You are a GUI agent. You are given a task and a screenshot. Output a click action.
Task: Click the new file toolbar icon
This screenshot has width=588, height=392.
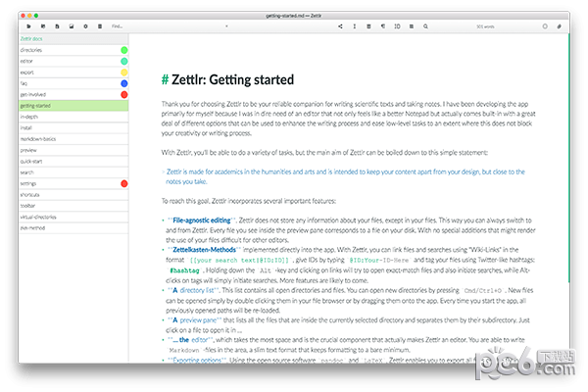pyautogui.click(x=57, y=26)
